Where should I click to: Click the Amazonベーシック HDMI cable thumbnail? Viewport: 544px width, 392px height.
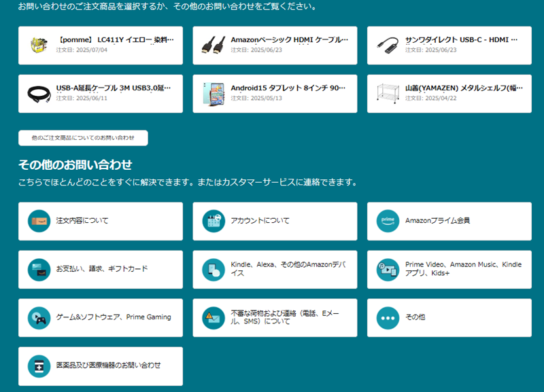[214, 46]
